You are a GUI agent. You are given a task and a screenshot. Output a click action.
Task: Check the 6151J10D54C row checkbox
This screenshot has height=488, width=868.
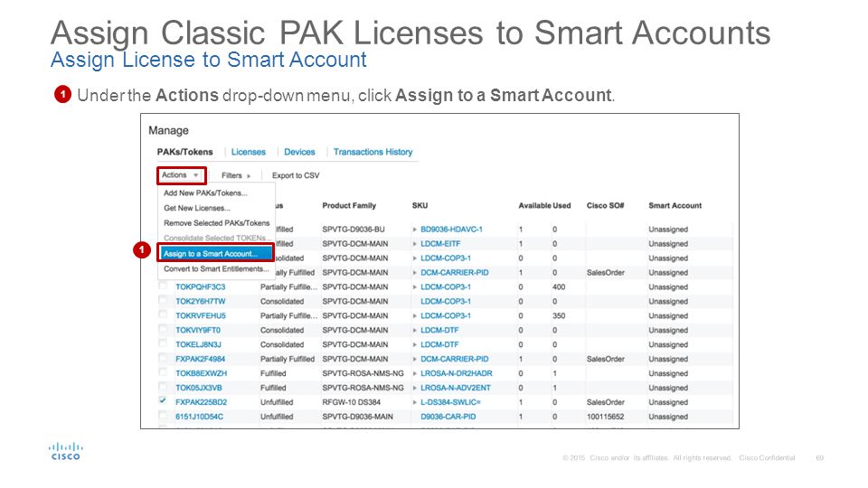pos(163,416)
